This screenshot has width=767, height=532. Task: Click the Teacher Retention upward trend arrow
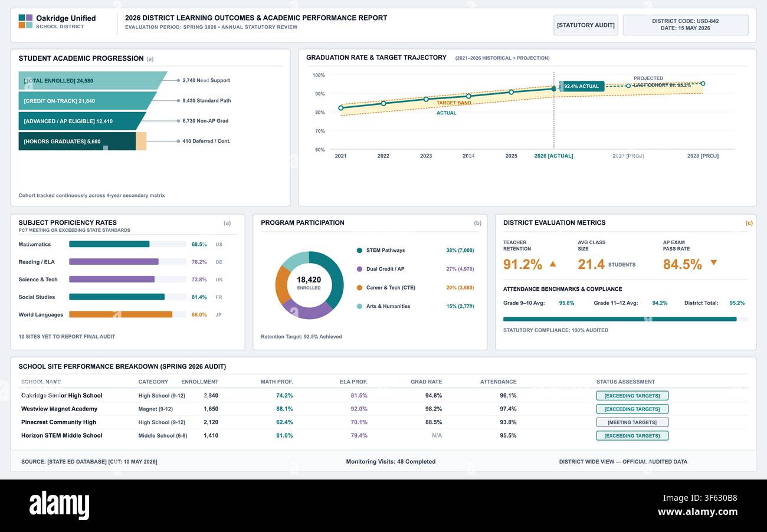(553, 264)
